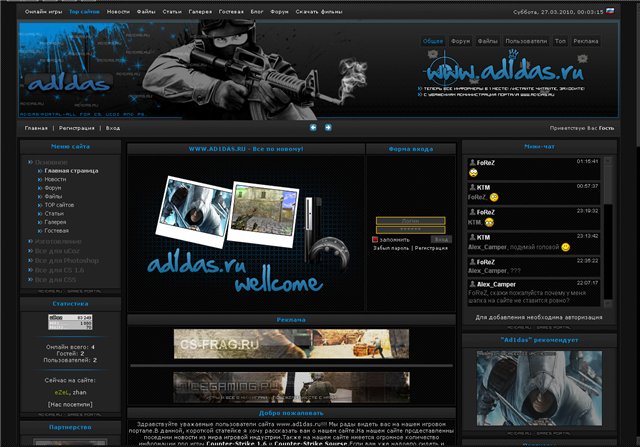Open Файлы in top navigation bar

point(146,12)
